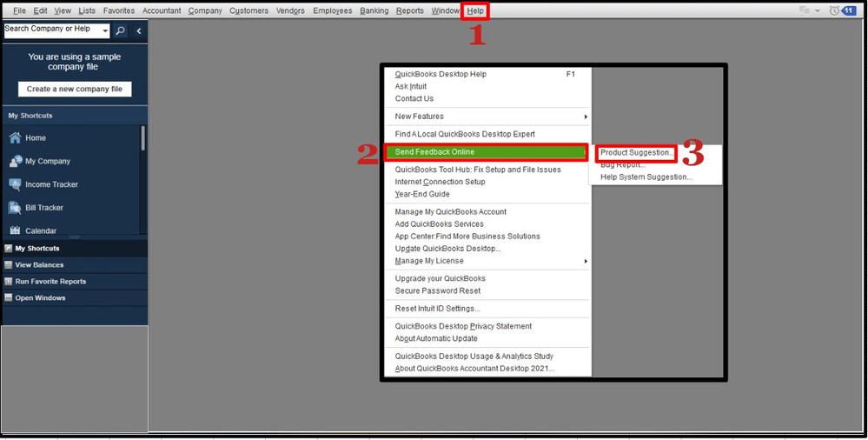Open the Customers menu
This screenshot has height=440, width=868.
point(248,10)
